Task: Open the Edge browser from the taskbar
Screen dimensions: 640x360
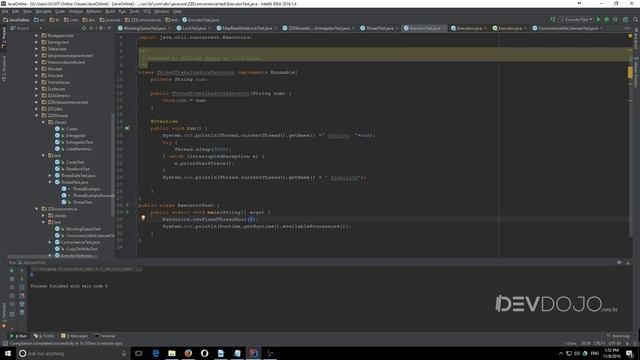Action: coord(156,353)
